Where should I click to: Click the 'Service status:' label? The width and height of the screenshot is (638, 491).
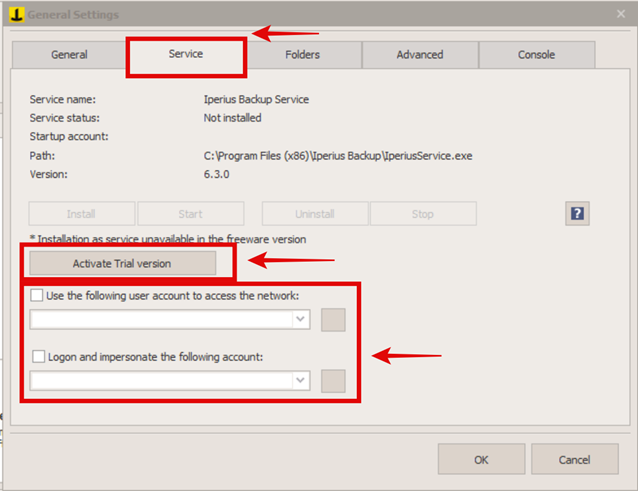(65, 118)
